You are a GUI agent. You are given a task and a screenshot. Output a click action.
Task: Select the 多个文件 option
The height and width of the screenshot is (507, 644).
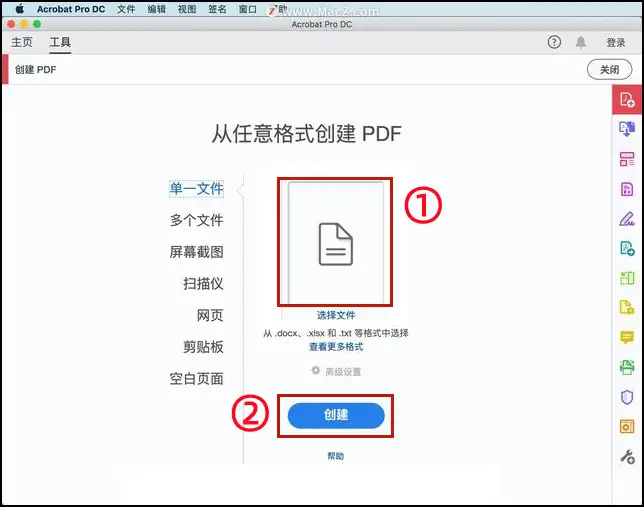[x=196, y=220]
